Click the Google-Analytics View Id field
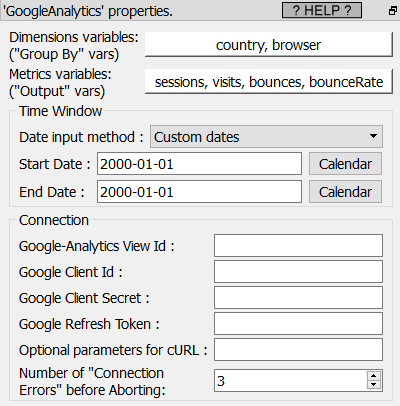The image size is (400, 406). 298,246
